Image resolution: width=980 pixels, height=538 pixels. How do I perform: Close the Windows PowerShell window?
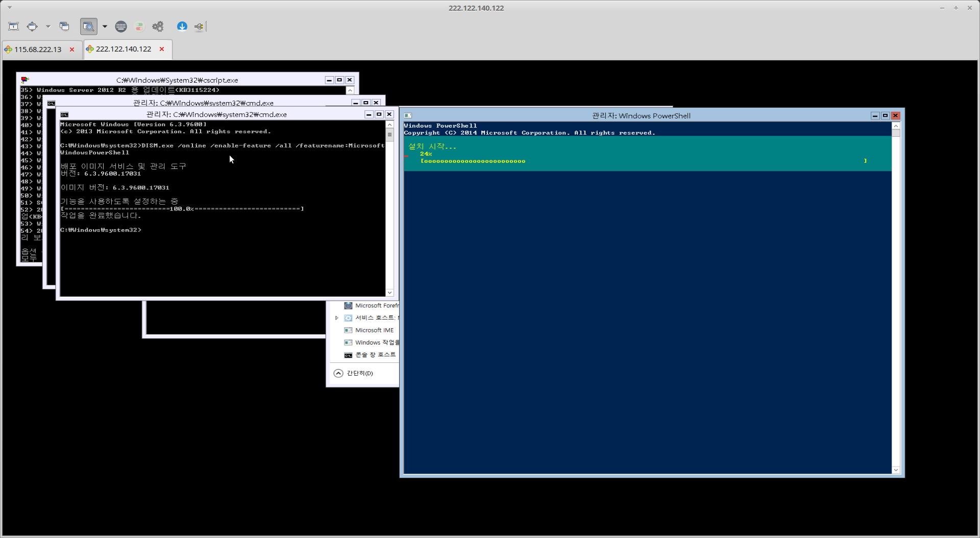point(896,116)
